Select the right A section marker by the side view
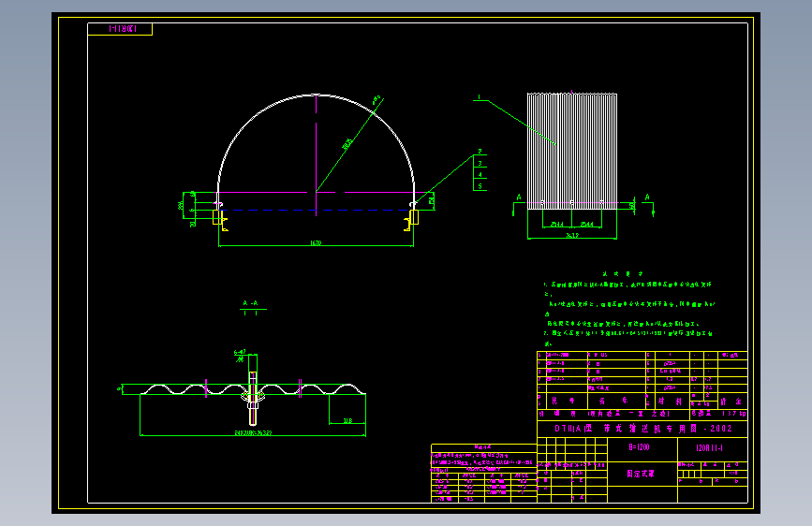Image resolution: width=812 pixels, height=526 pixels. 647,197
